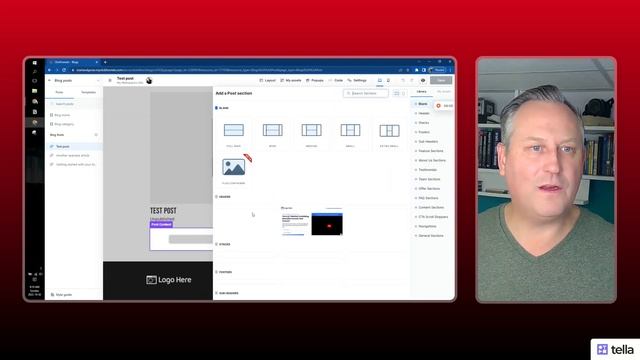Image resolution: width=640 pixels, height=360 pixels.
Task: Select the About Us Sections category
Action: click(431, 160)
